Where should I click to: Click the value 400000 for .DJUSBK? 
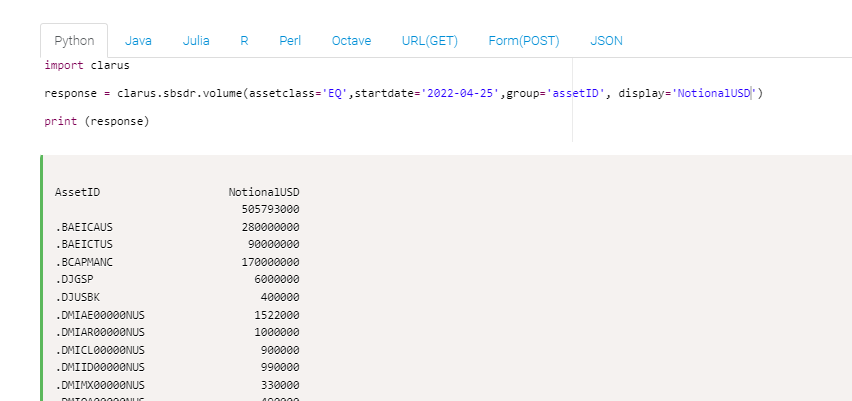[x=280, y=297]
